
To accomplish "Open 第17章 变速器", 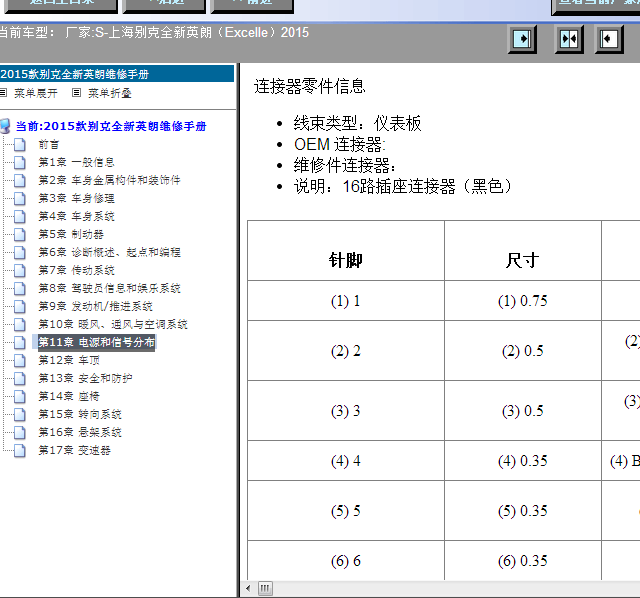I will click(x=74, y=450).
